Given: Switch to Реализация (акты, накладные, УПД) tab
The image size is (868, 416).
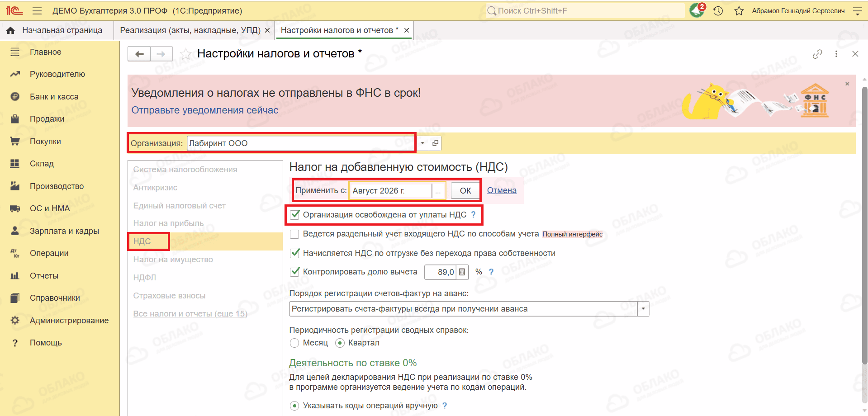Looking at the screenshot, I should point(190,30).
